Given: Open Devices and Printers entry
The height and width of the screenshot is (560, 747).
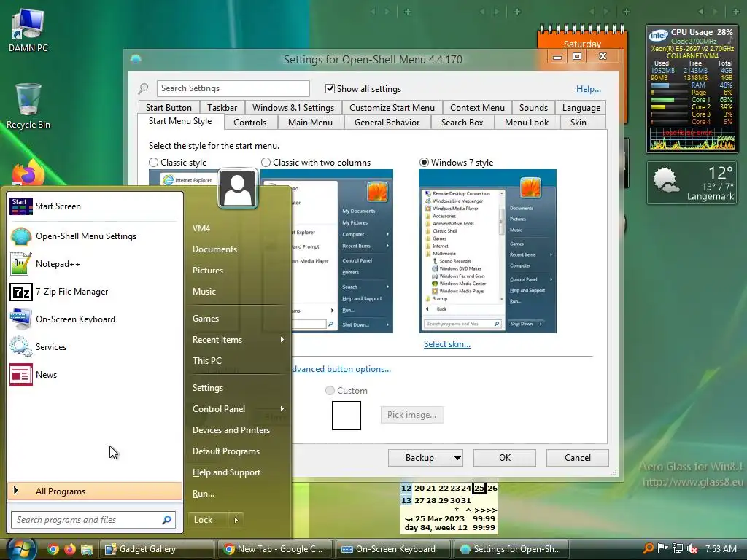Looking at the screenshot, I should tap(231, 430).
